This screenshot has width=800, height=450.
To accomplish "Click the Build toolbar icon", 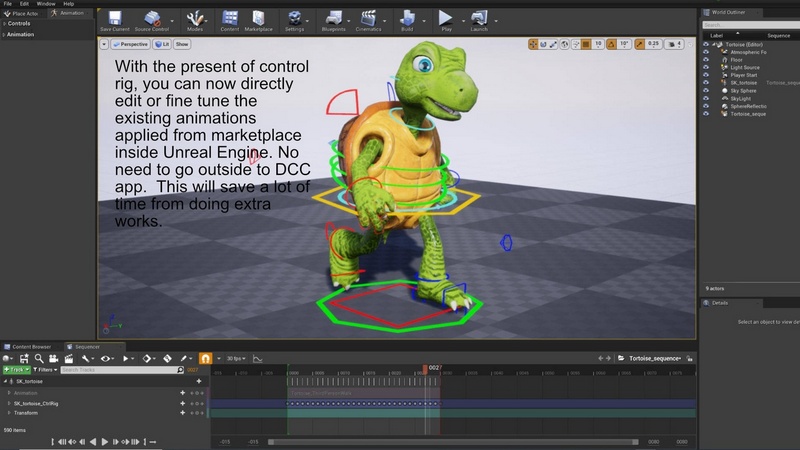I will tap(409, 19).
